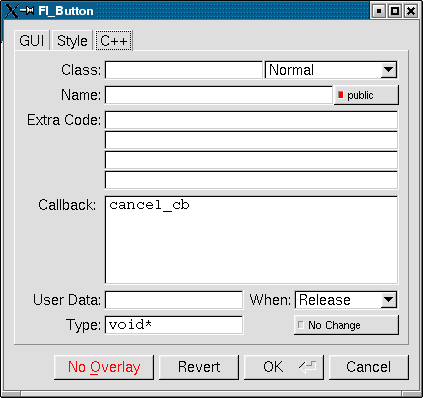Click the Cancel button
423x398 pixels.
coord(369,367)
